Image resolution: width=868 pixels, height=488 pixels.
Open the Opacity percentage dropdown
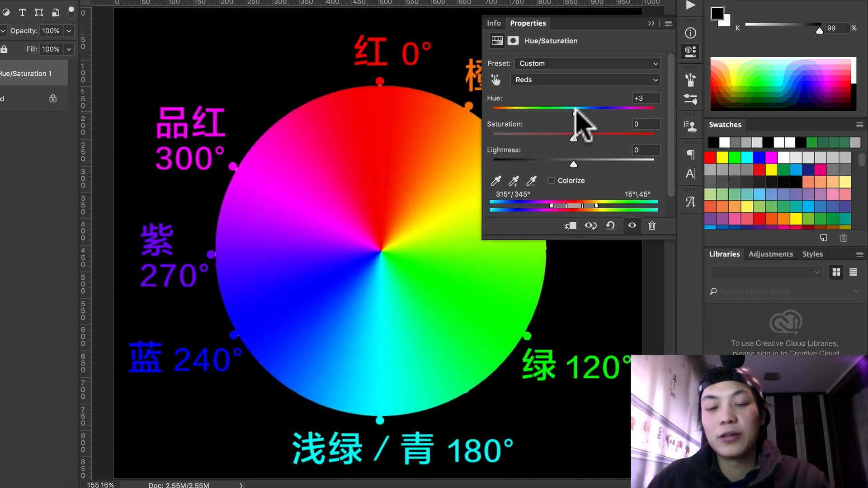68,31
